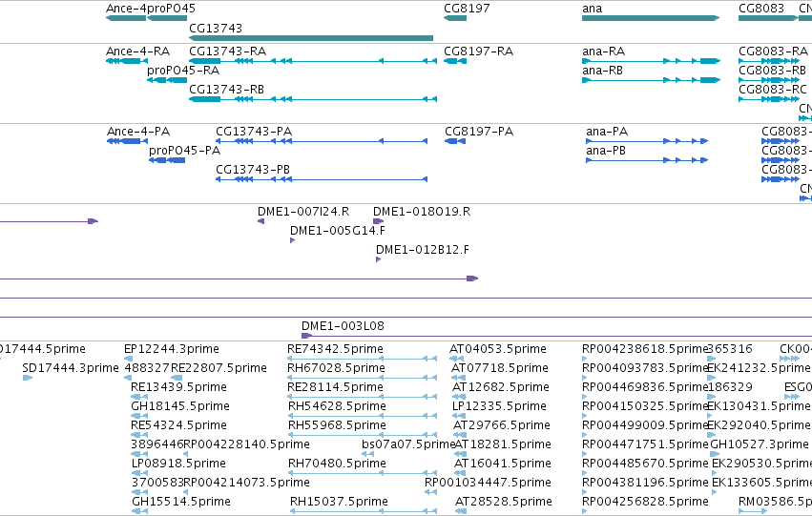
Task: Select the EP12244.3prime EST label
Action: pos(172,349)
